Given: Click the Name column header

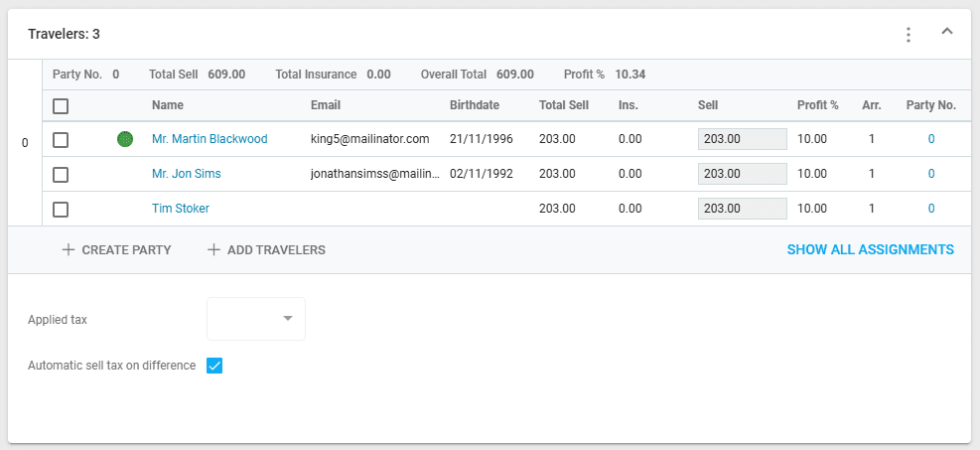Looking at the screenshot, I should tap(168, 105).
